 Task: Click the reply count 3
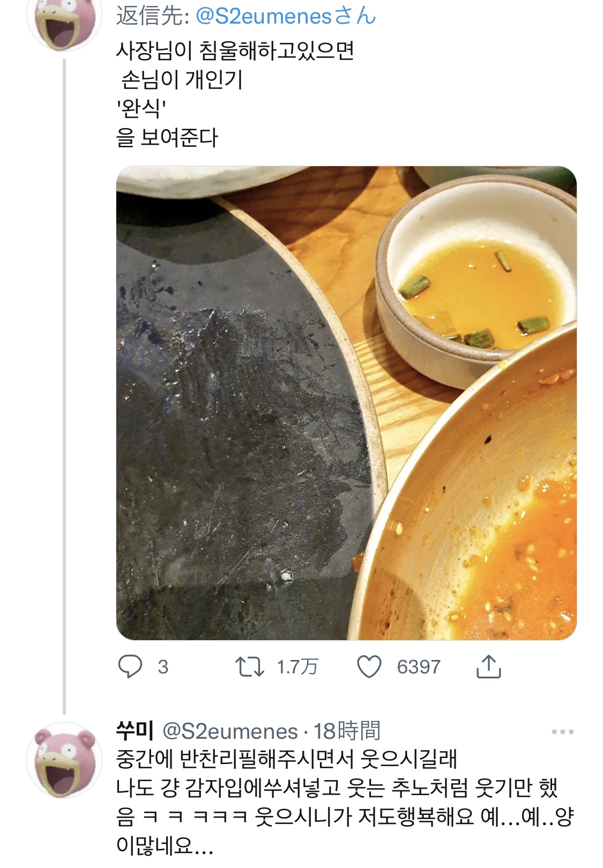(163, 667)
